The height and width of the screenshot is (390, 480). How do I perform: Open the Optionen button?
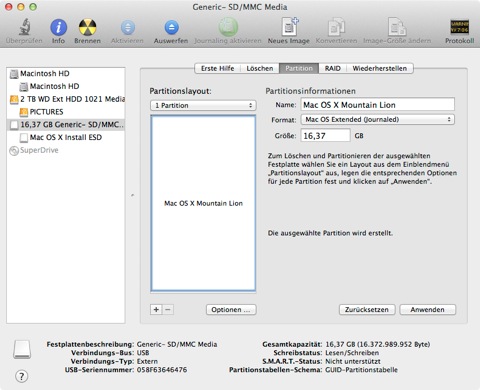(x=231, y=310)
